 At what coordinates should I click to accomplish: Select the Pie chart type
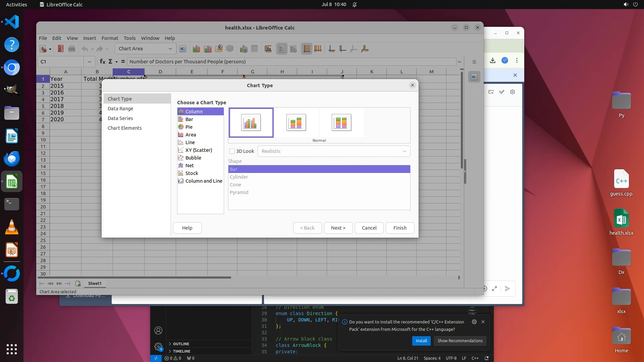click(x=189, y=127)
